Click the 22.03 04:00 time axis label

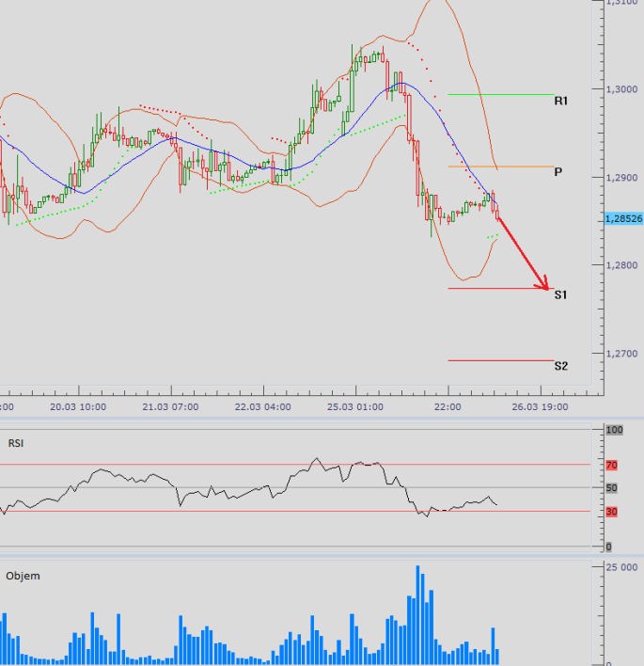coord(263,407)
